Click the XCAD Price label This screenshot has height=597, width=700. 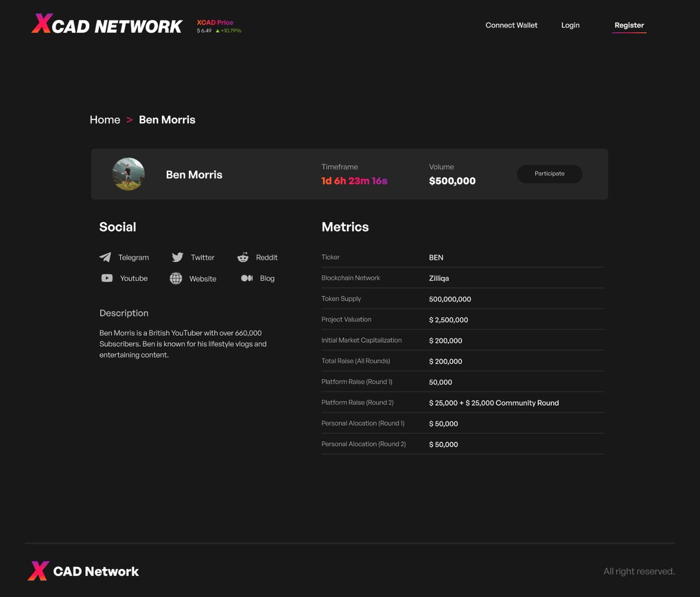pos(215,22)
